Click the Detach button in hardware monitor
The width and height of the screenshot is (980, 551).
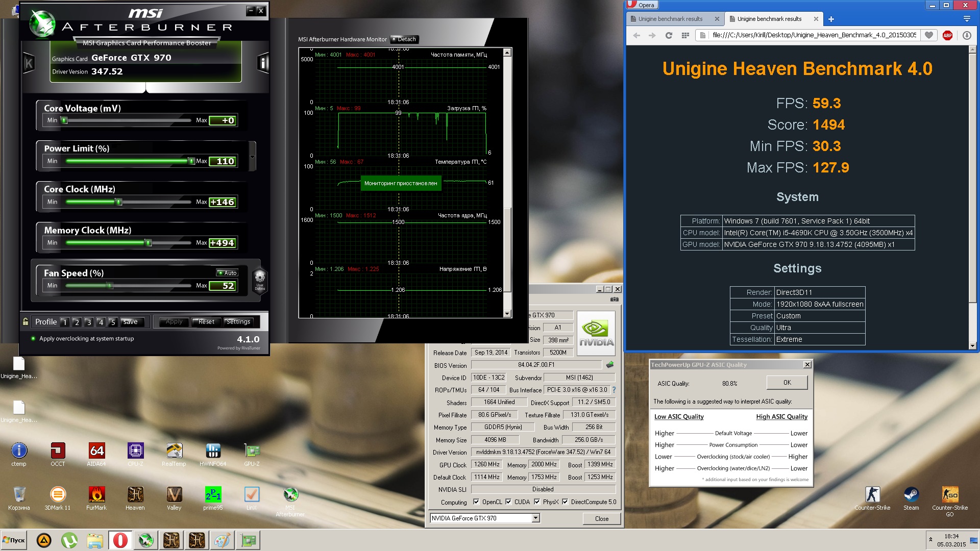click(404, 39)
